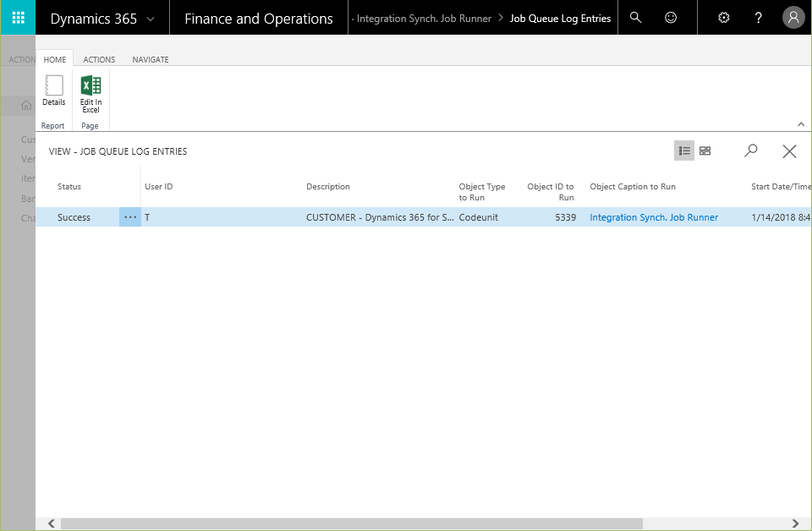Image resolution: width=812 pixels, height=531 pixels.
Task: Click the search magnifier in top bar
Action: [x=635, y=18]
